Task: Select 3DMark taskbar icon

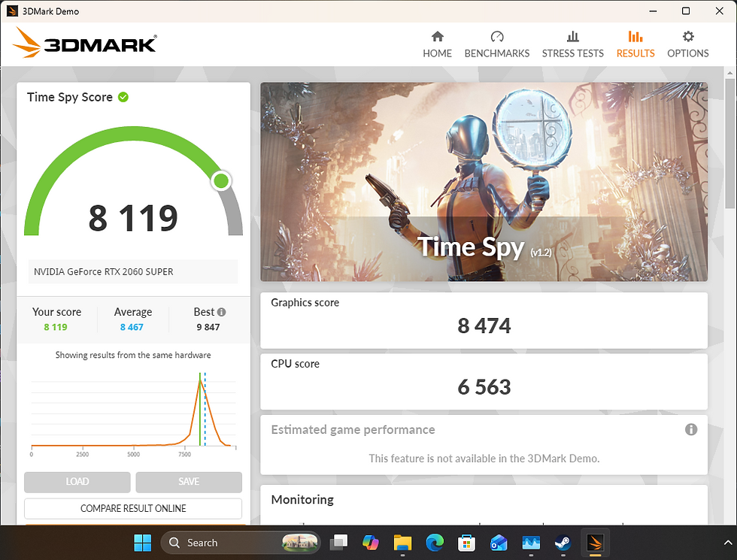Action: [x=595, y=543]
